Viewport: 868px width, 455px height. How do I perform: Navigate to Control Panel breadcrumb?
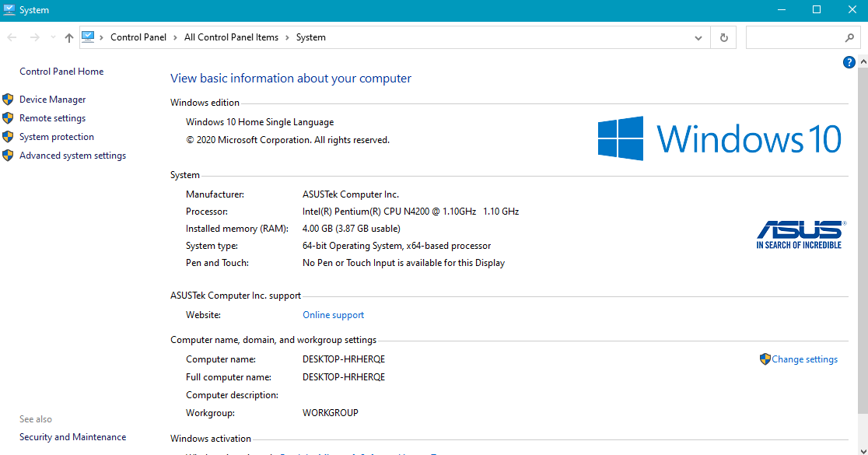[138, 37]
